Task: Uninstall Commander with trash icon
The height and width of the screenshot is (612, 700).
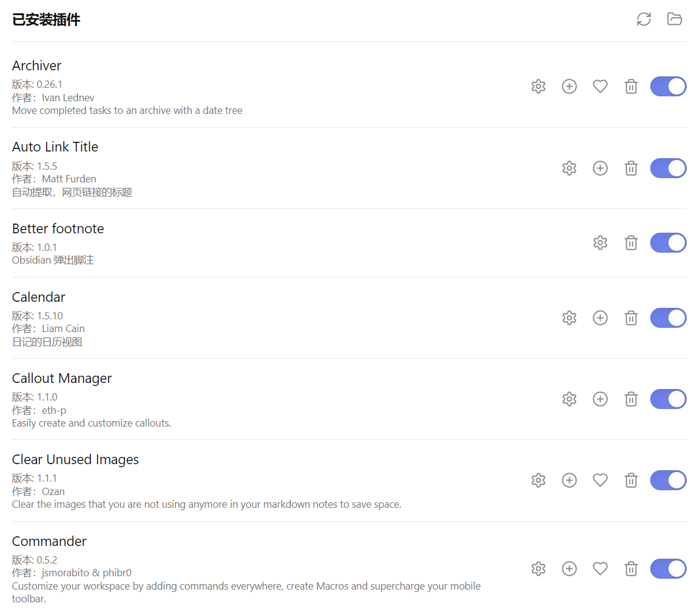Action: [631, 569]
